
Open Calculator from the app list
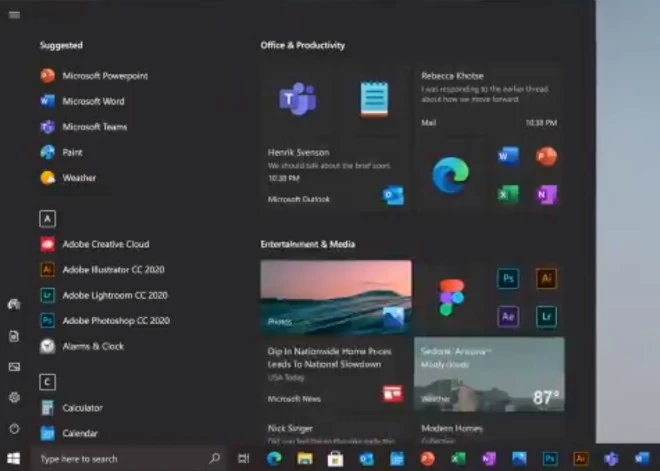pyautogui.click(x=72, y=407)
